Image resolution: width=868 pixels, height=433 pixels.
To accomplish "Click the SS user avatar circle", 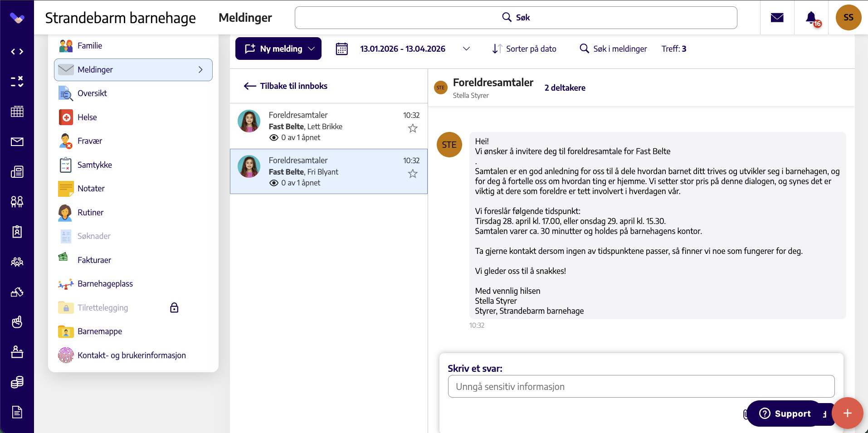I will (848, 18).
